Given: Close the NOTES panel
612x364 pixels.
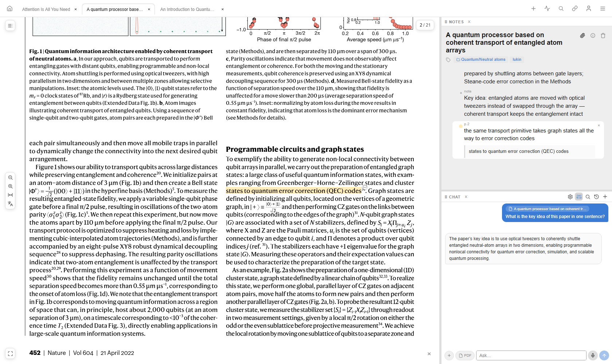Looking at the screenshot, I should 469,22.
